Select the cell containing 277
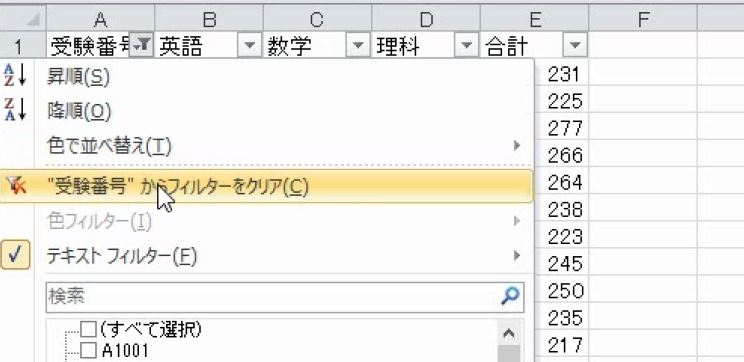 pos(561,127)
